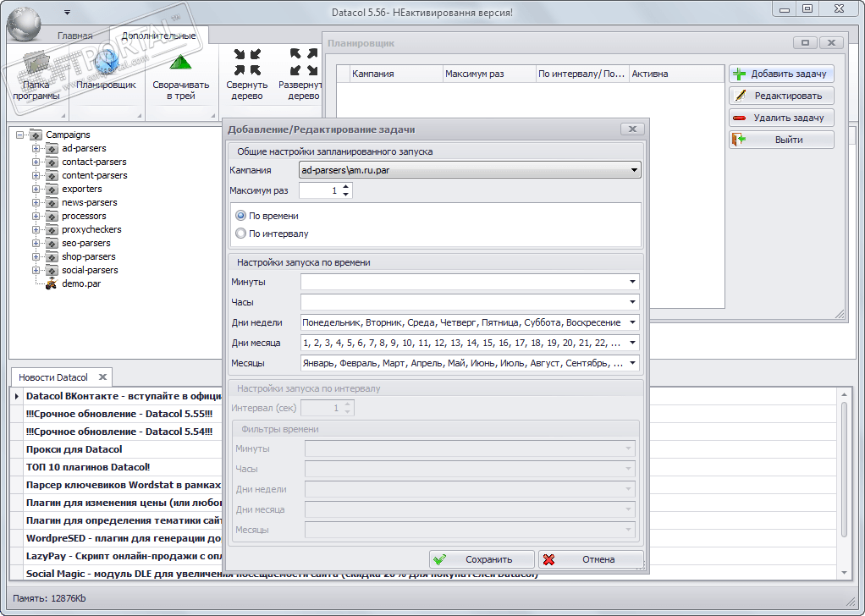
Task: Click the Кампания column header
Action: click(x=396, y=74)
